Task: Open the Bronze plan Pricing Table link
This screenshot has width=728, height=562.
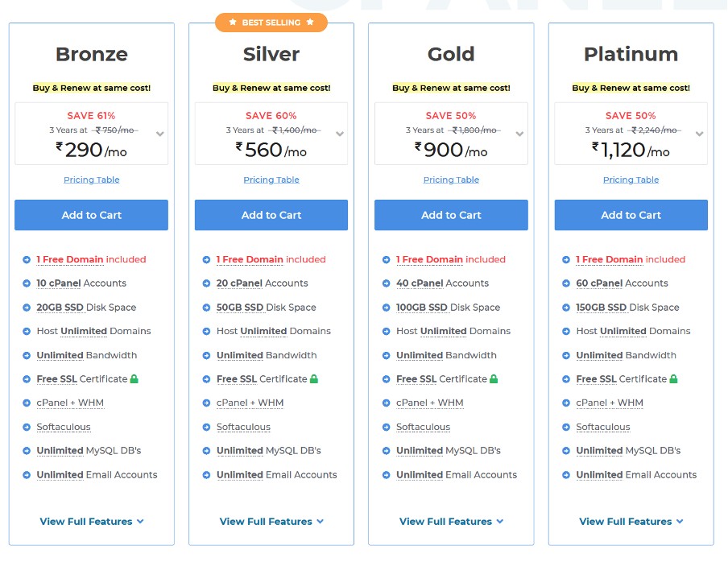Action: [x=92, y=180]
